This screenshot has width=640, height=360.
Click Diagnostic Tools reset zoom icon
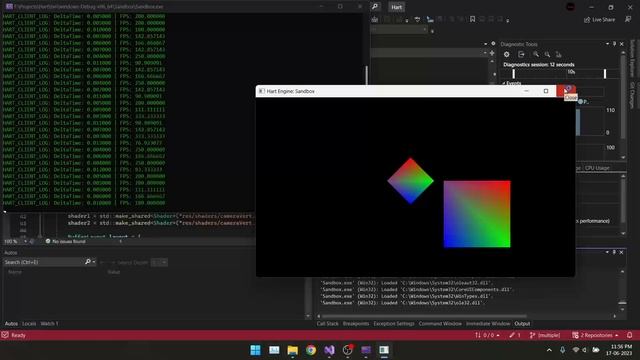coord(558,54)
